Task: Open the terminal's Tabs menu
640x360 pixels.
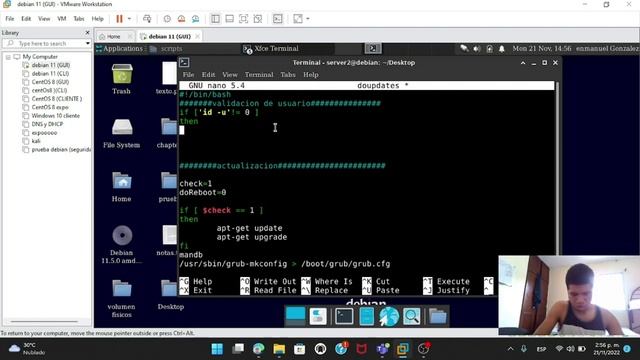Action: click(288, 75)
